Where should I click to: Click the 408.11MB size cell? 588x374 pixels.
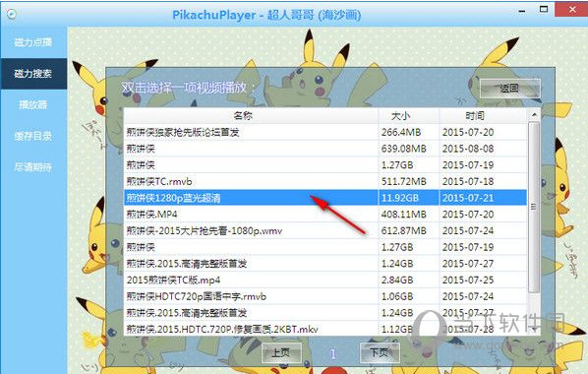(409, 215)
